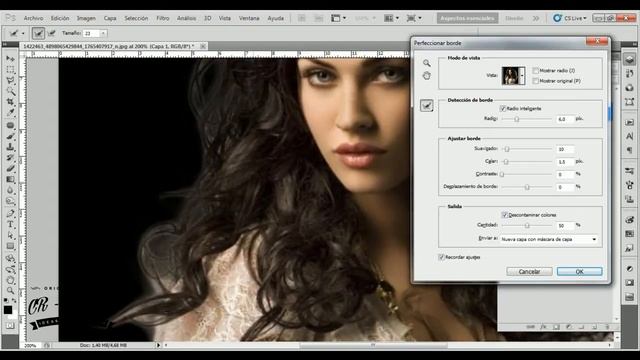This screenshot has height=360, width=640.
Task: Select the Hand tool in the toolbox
Action: coord(10,280)
